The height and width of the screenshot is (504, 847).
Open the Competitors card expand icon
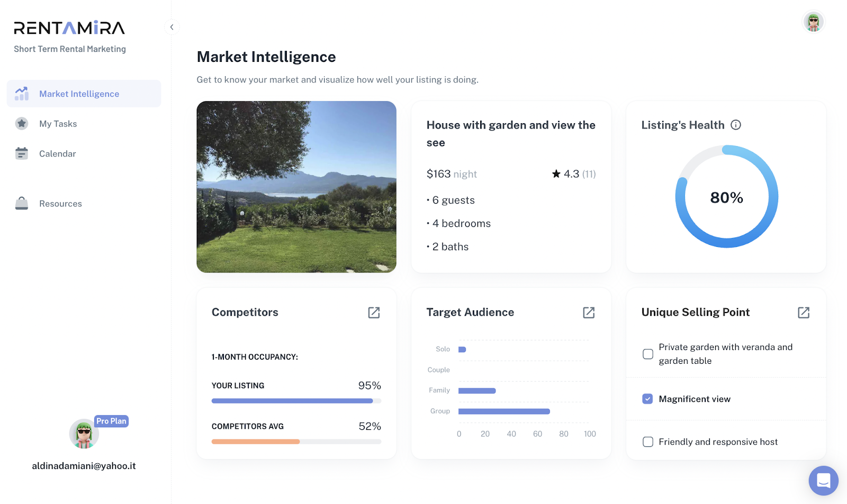374,313
